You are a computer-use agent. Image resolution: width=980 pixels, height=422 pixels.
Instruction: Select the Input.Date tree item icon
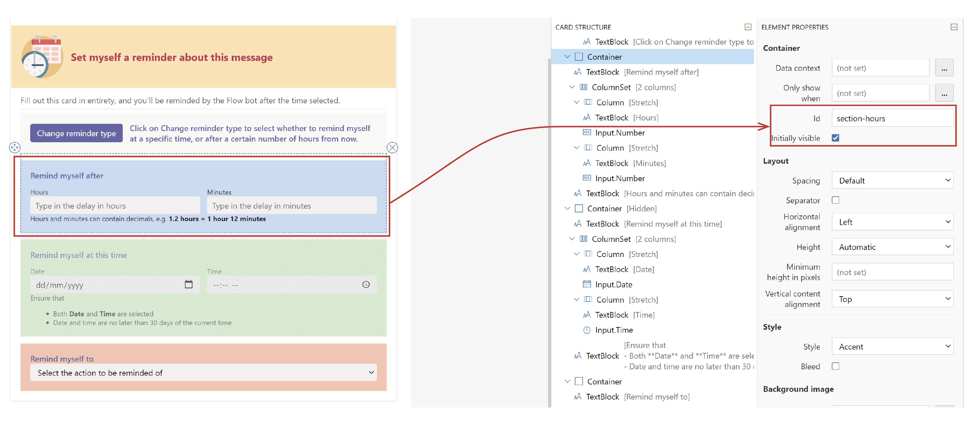click(587, 284)
